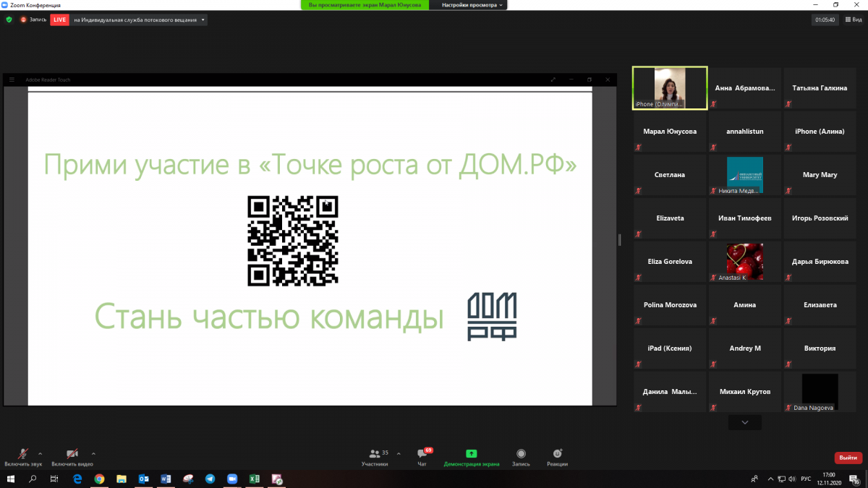The height and width of the screenshot is (488, 868).
Task: Click the panel divider handle beside shared screen
Action: 619,240
